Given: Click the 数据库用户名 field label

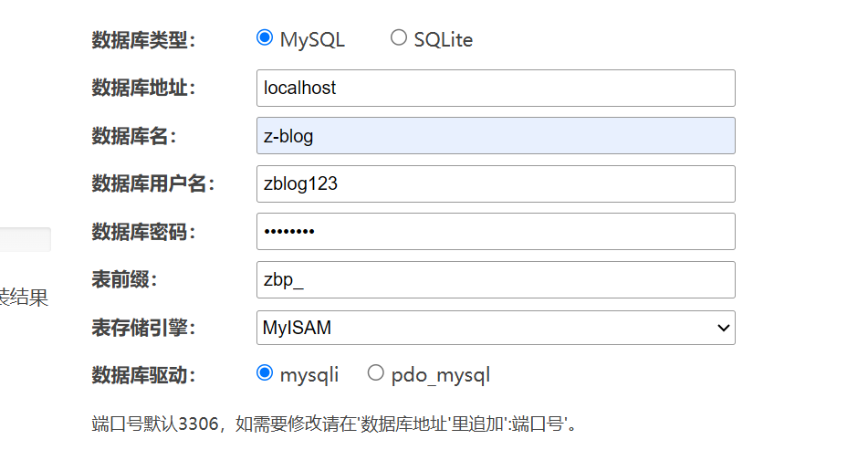Looking at the screenshot, I should 153,183.
